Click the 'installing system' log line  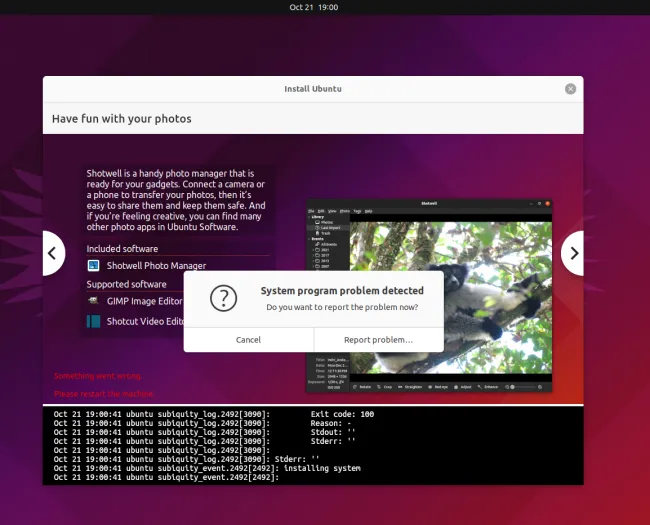point(207,468)
